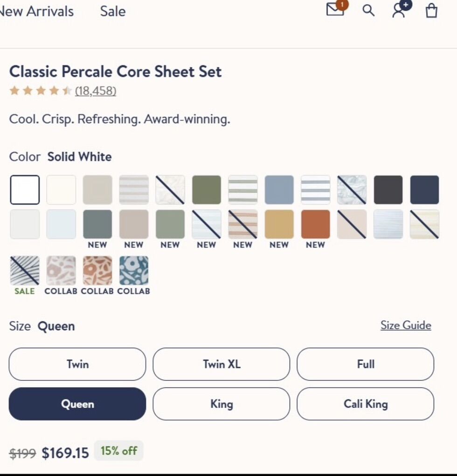Viewport: 457px width, 476px height.
Task: Open the Size Guide link
Action: point(406,325)
